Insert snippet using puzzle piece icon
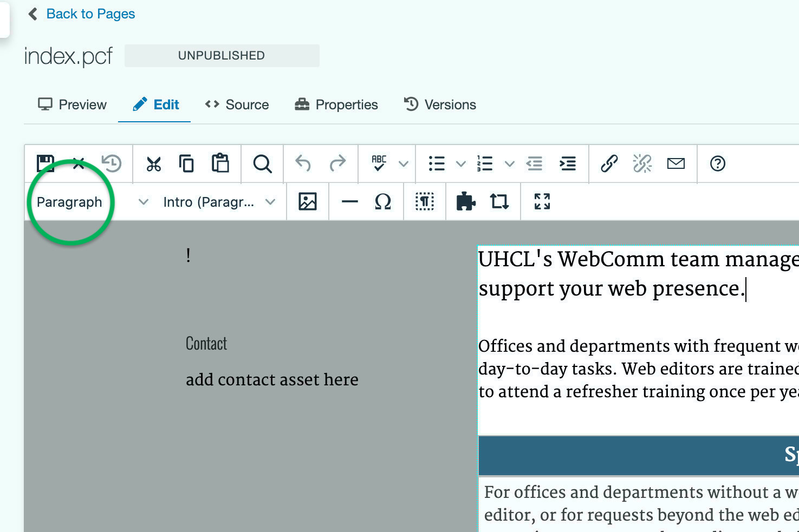The image size is (799, 532). 465,202
